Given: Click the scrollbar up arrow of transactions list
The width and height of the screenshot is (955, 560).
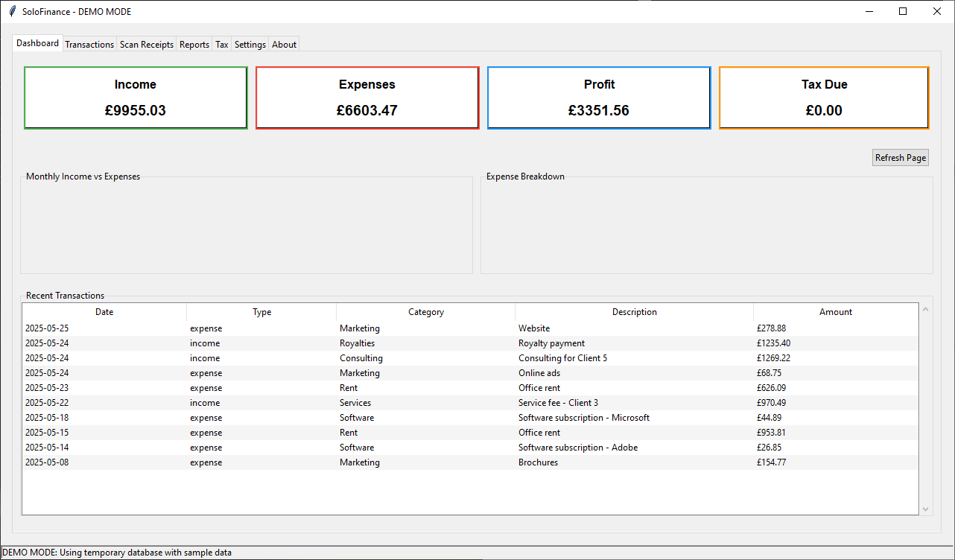Looking at the screenshot, I should tap(926, 308).
